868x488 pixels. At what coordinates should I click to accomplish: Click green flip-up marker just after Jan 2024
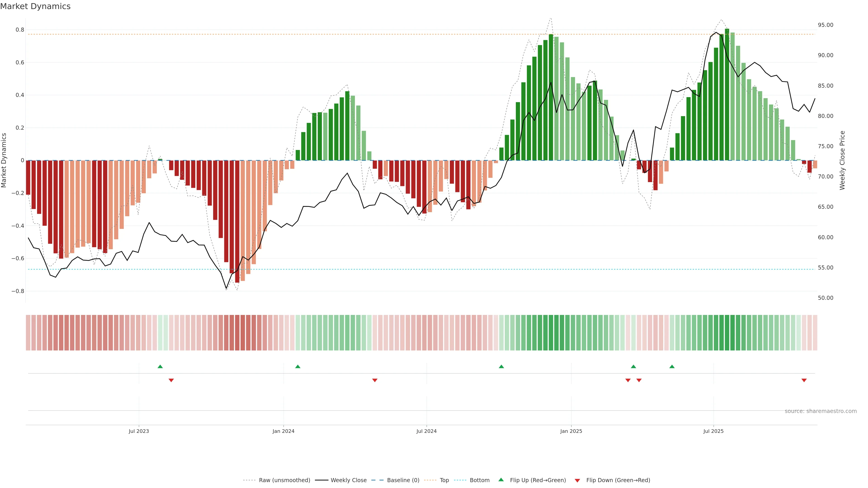tap(297, 366)
